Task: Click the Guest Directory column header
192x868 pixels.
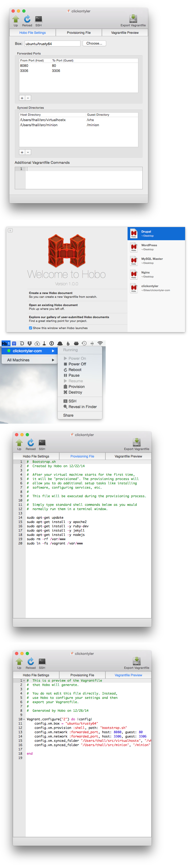Action: (112, 115)
